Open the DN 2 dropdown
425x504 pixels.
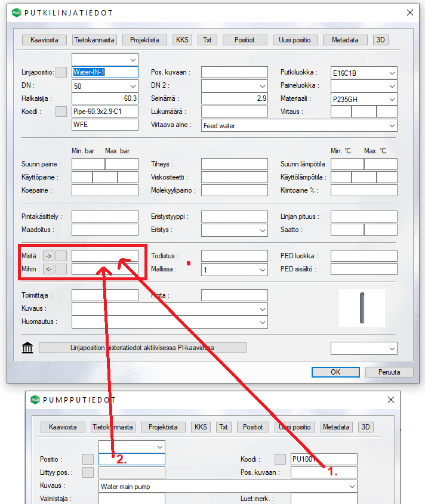[x=235, y=86]
